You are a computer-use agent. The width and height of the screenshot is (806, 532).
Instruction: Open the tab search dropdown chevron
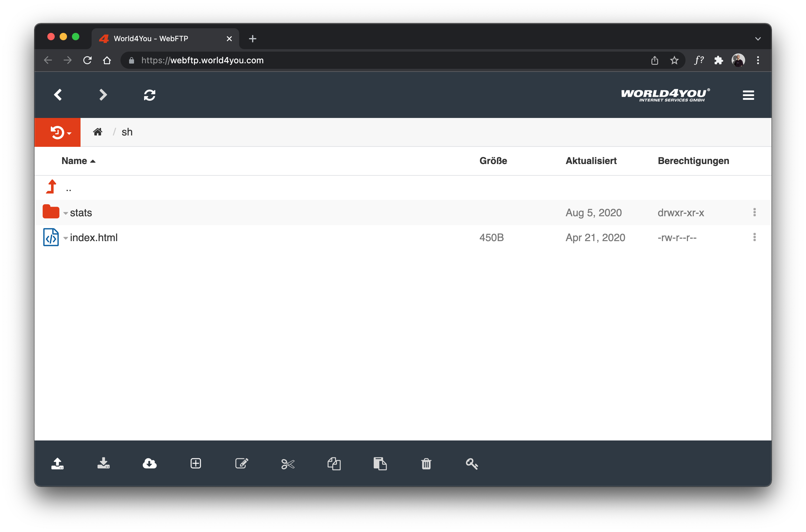(758, 39)
